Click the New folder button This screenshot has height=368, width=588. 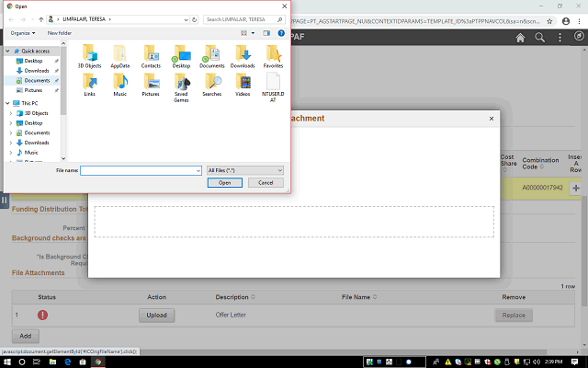pyautogui.click(x=59, y=33)
